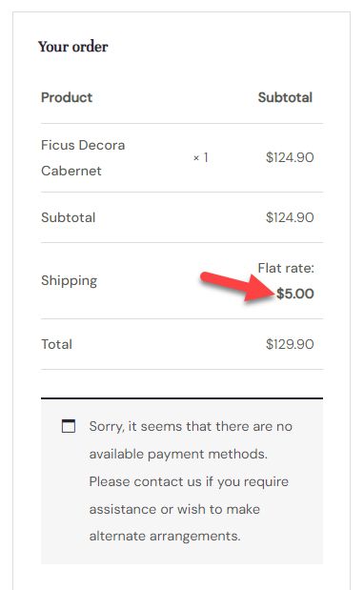Viewport: 364px width, 590px height.
Task: Click the "alternate arrangements" text line
Action: (165, 536)
